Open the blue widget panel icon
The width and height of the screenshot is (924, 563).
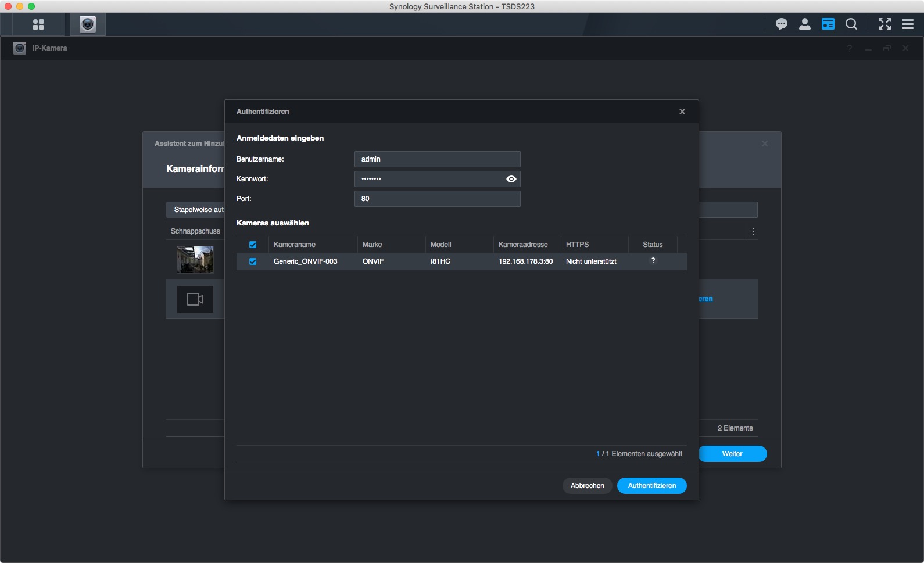pos(828,24)
